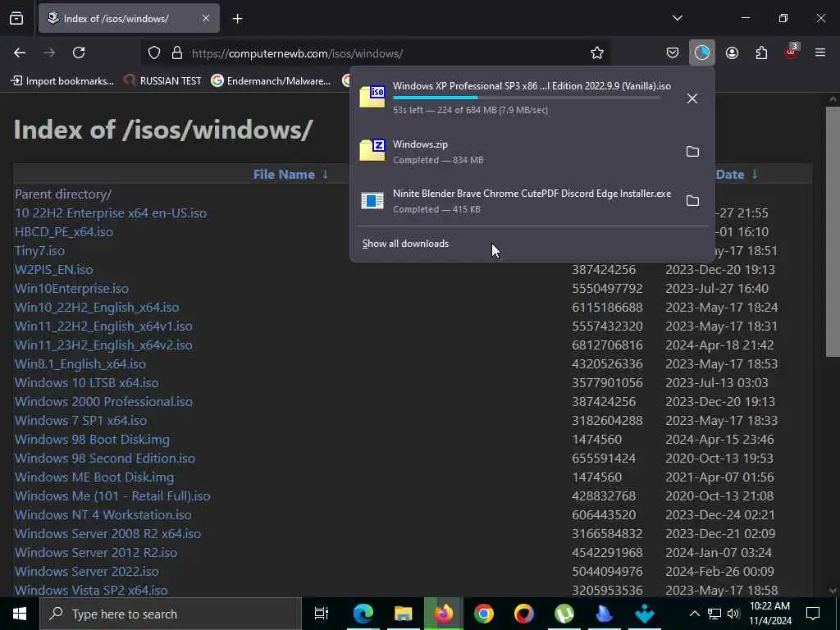Select the Index of /isos/windows/ tab
Screen dimensions: 840x630
click(129, 19)
